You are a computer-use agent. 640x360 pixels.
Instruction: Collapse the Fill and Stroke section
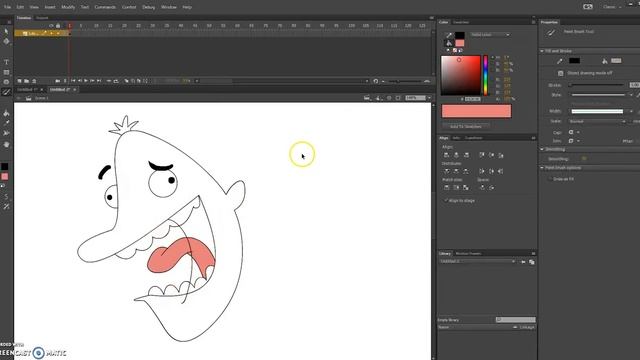542,51
